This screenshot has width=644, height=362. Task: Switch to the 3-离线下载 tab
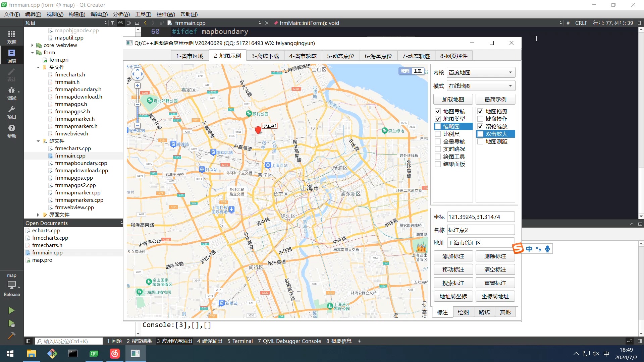265,56
